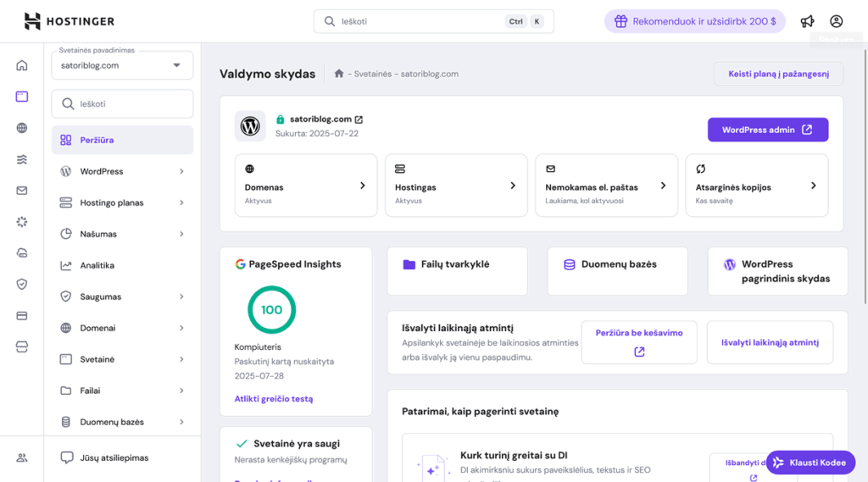This screenshot has width=868, height=482.
Task: Click the sidebar Ieškoti search field
Action: pos(122,103)
